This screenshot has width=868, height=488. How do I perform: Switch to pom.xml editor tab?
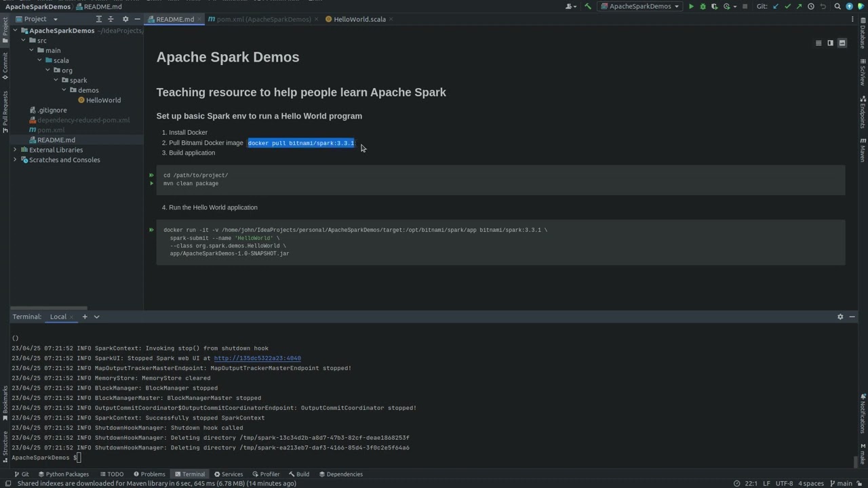point(263,19)
